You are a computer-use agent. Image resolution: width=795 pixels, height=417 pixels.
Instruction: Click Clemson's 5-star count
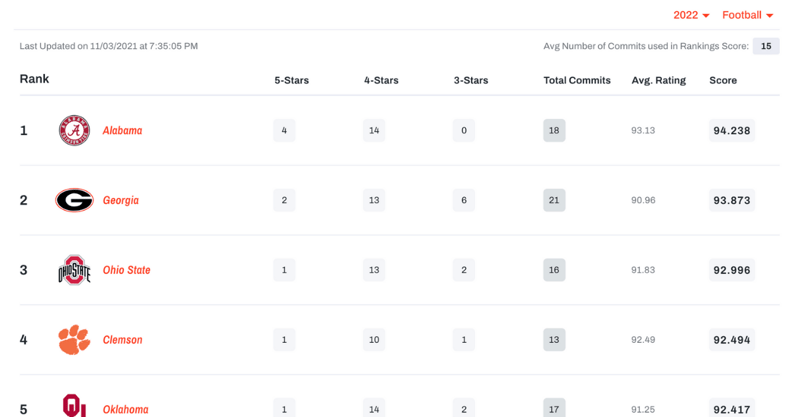[284, 339]
